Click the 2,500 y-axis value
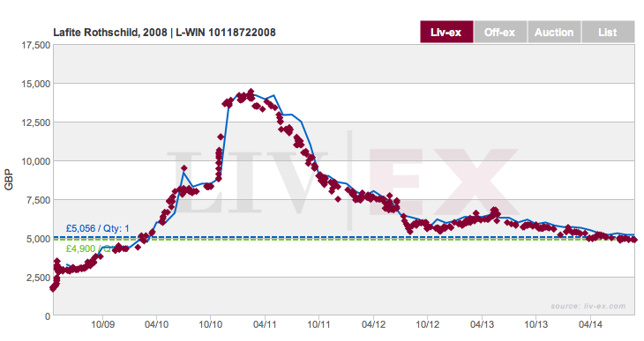644x341 pixels. [38, 278]
